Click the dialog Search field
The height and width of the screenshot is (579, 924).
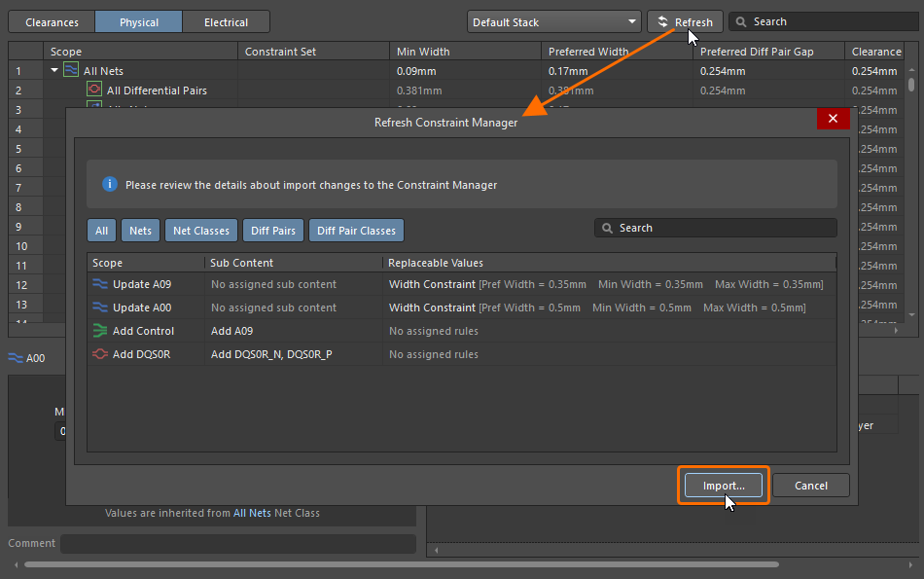[716, 228]
